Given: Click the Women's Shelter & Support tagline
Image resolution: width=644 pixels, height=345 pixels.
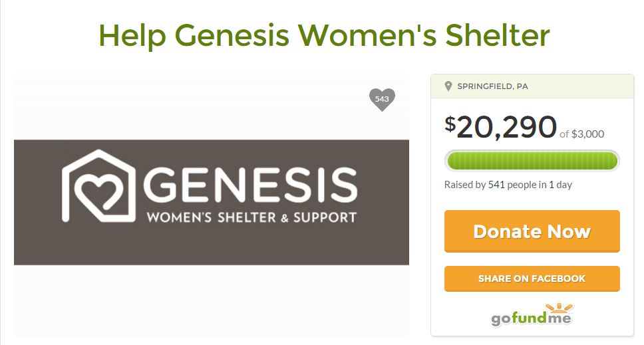Looking at the screenshot, I should pos(251,217).
